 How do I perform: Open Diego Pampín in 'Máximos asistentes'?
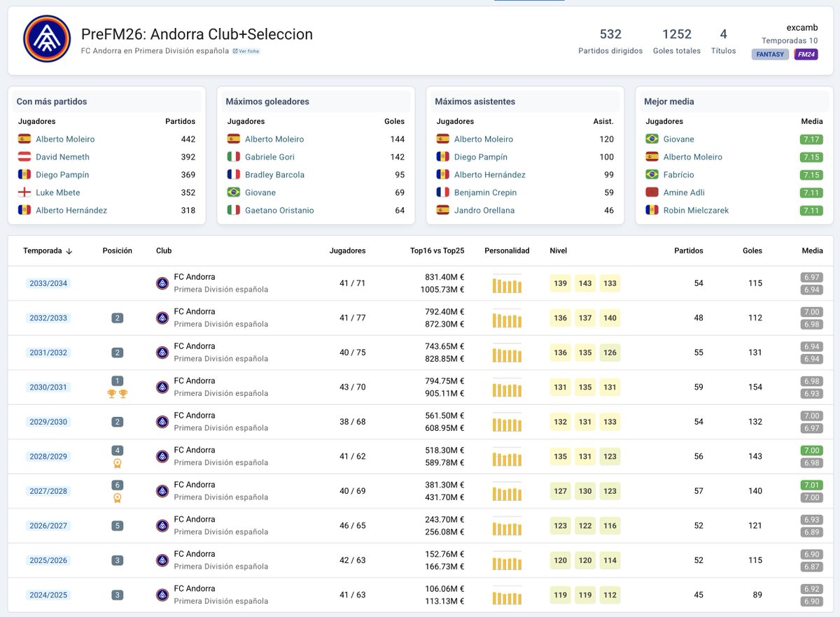[481, 157]
